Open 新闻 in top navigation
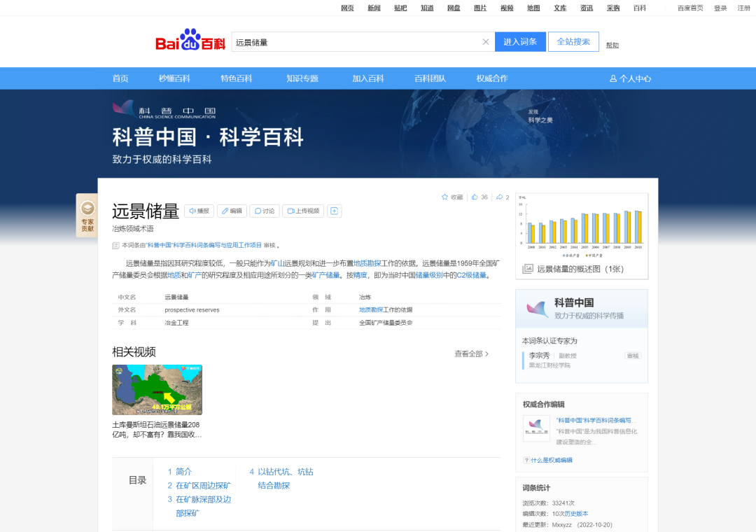756x532 pixels. click(374, 8)
